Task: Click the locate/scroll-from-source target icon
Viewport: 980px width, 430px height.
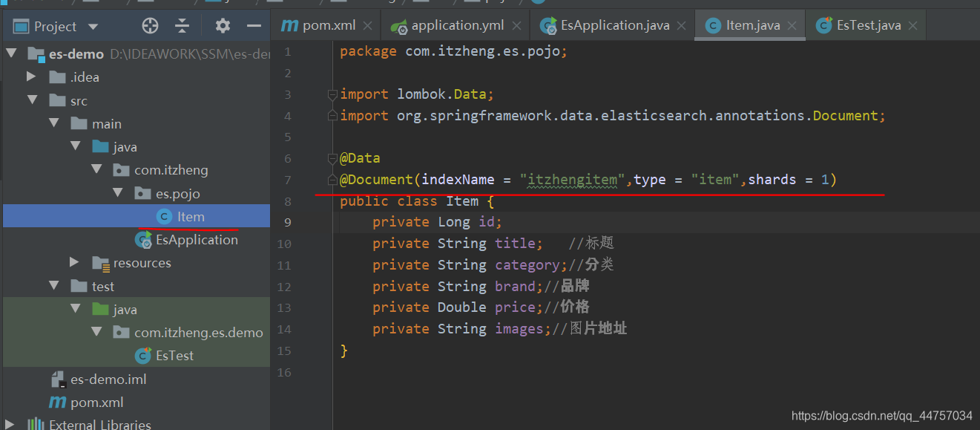Action: point(150,26)
